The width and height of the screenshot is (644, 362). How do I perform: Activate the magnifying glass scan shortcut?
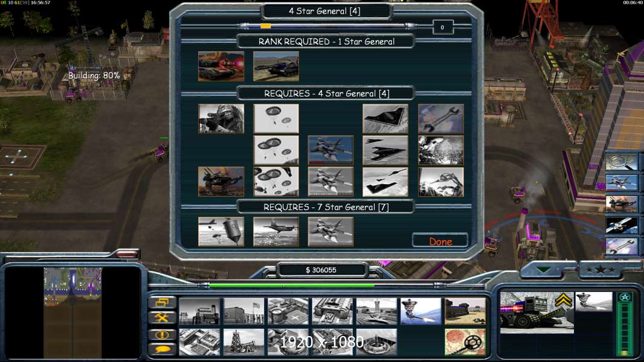[x=622, y=162]
